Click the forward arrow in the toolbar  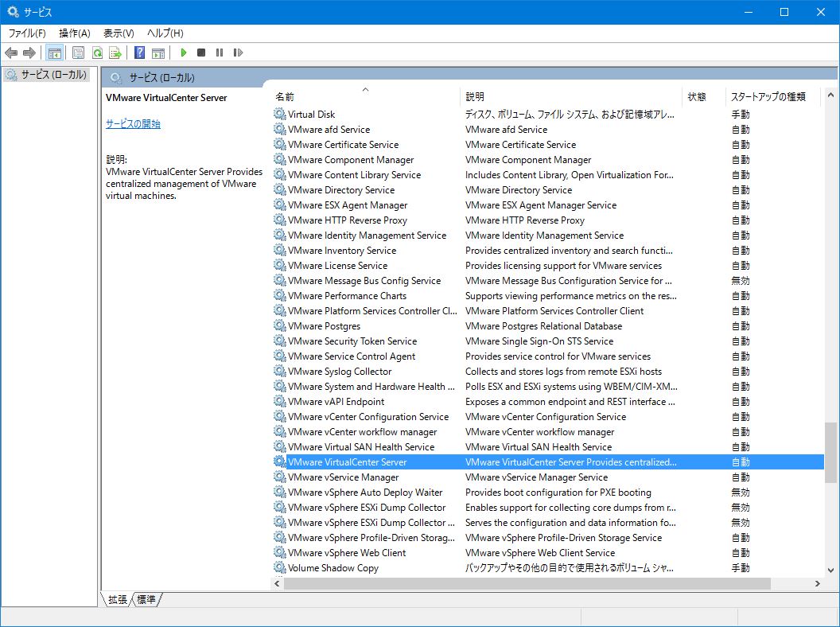[x=29, y=53]
